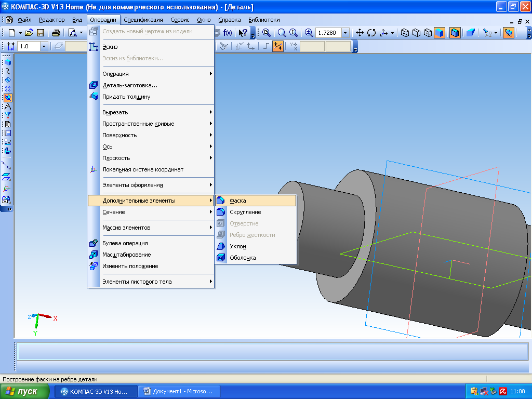Click the Axis through two points tool
This screenshot has height=399, width=532.
6,165
